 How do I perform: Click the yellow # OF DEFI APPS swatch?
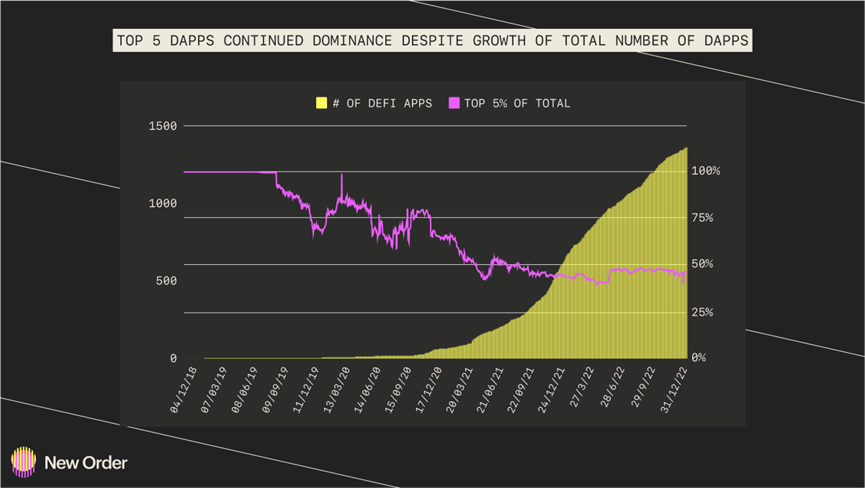click(321, 103)
